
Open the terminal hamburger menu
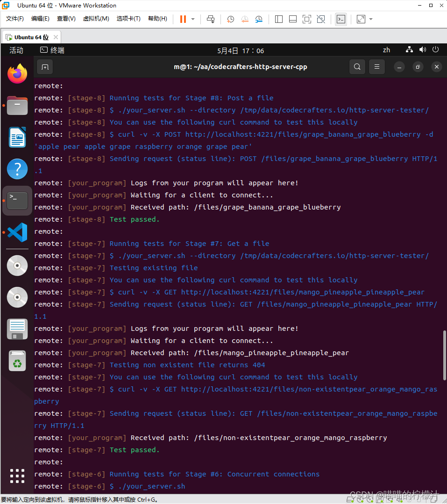[377, 67]
